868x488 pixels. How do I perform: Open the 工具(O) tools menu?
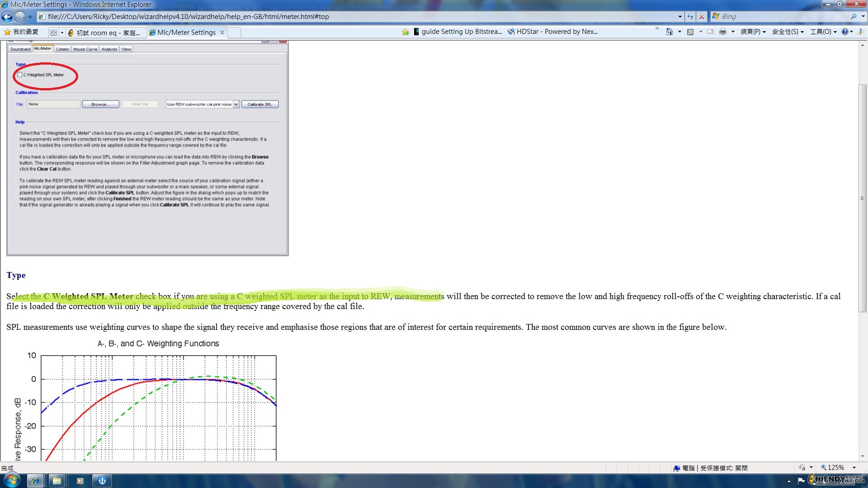pos(823,32)
